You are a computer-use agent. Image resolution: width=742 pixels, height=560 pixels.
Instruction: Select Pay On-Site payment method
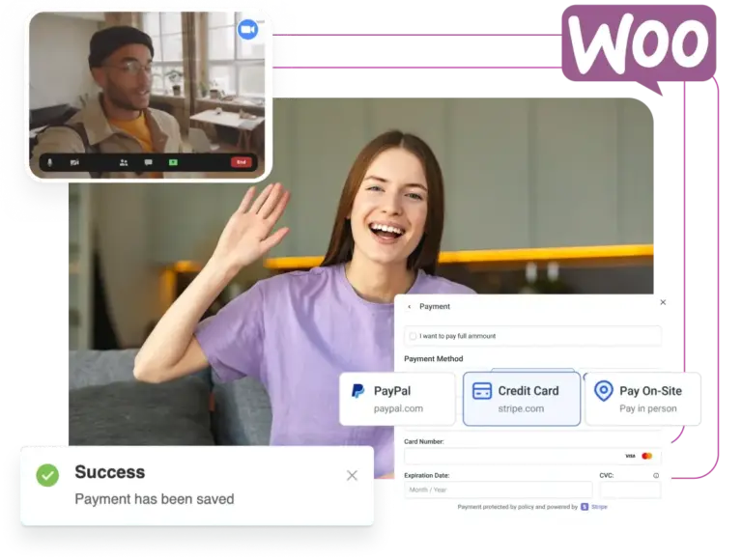click(643, 399)
